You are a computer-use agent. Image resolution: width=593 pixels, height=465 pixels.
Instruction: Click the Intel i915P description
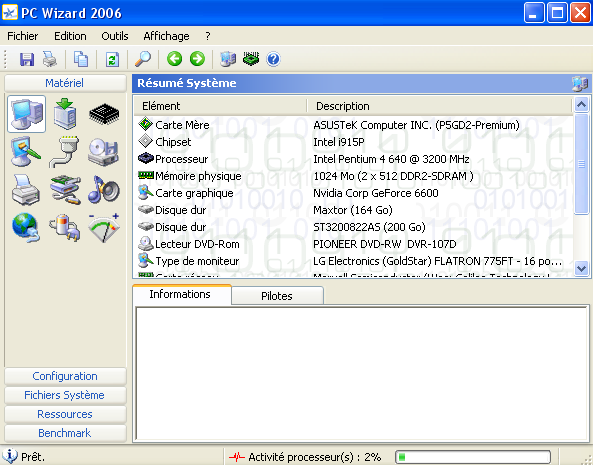pos(339,142)
